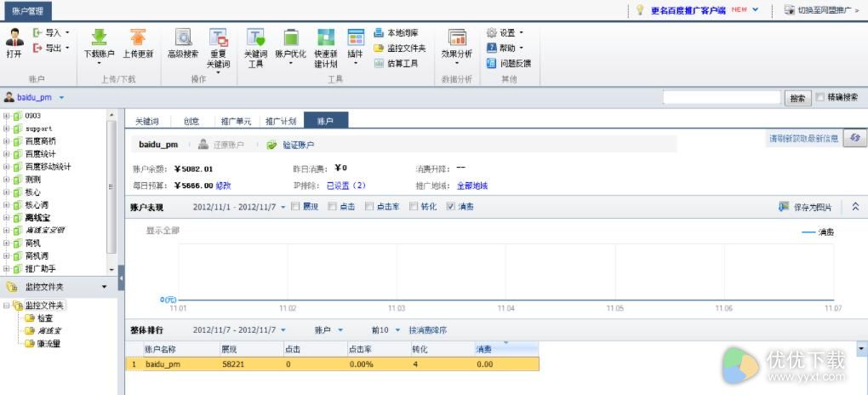Check the 展现 checkbox
868x395 pixels.
click(x=295, y=206)
